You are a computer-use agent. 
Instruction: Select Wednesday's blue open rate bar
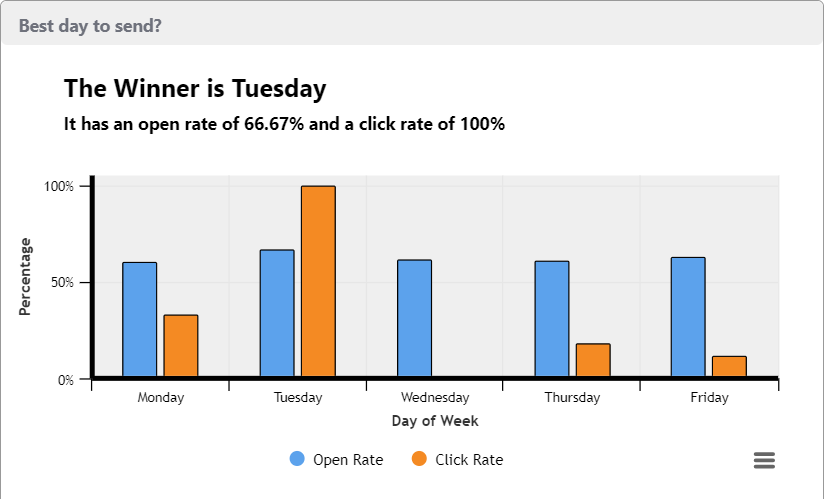[414, 318]
